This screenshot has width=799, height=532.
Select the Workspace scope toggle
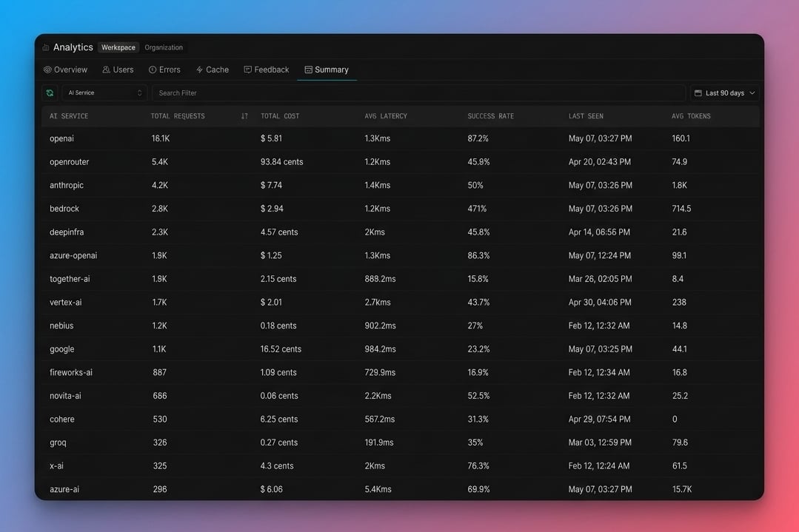pyautogui.click(x=118, y=47)
